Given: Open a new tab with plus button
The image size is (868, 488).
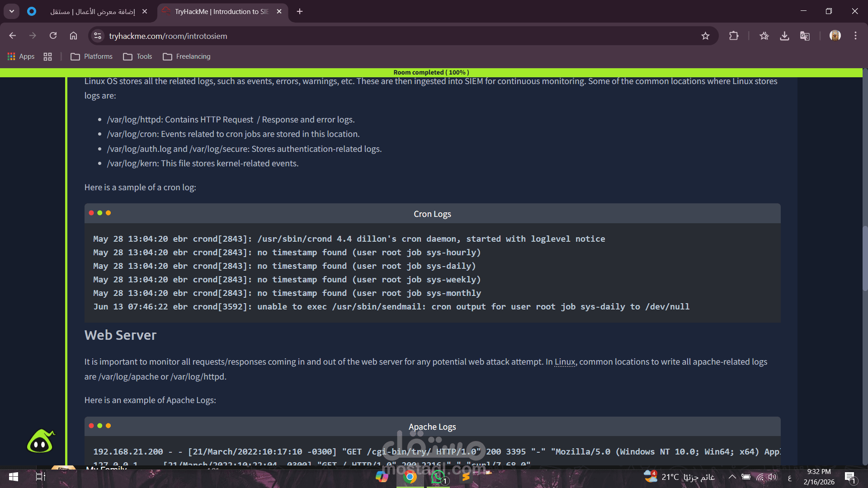Looking at the screenshot, I should tap(300, 11).
